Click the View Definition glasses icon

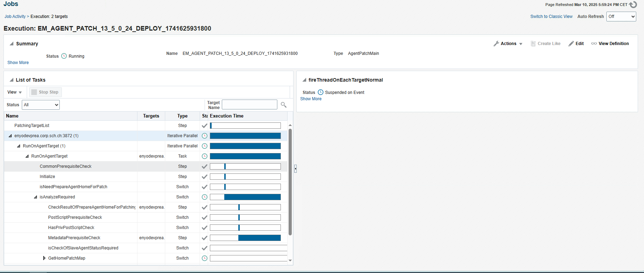click(594, 44)
